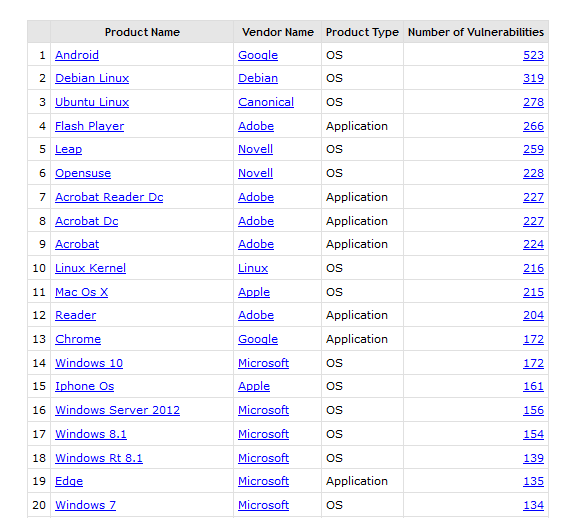Open the Edge product link

tap(69, 481)
